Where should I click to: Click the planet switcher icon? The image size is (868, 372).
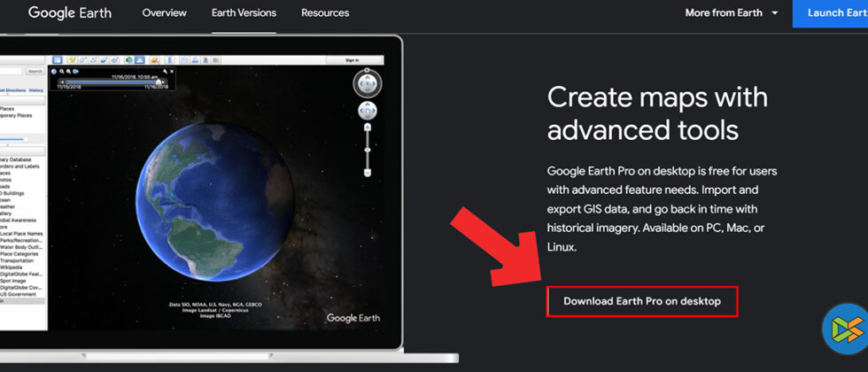tap(154, 60)
